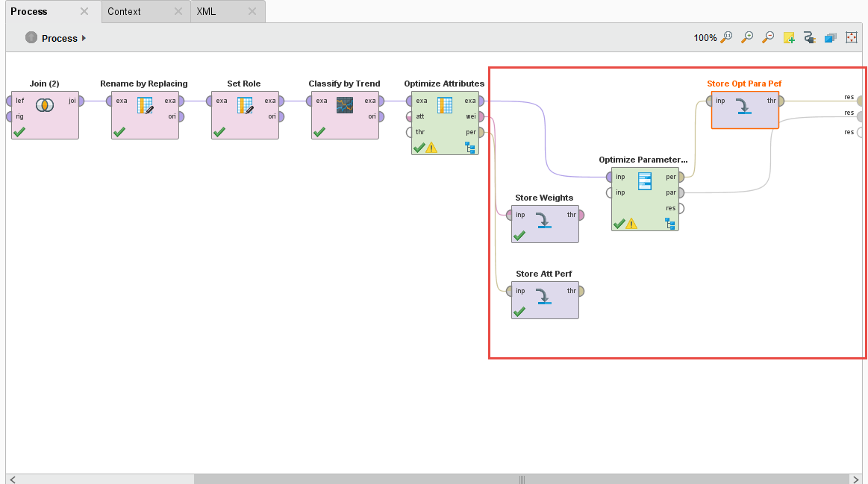Click the Set Role operator title
The height and width of the screenshot is (484, 868).
point(243,84)
